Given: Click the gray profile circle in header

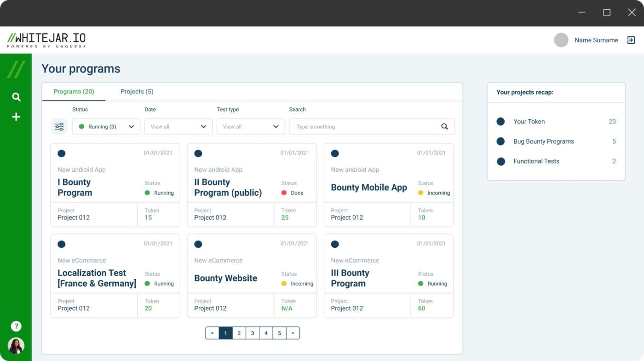Looking at the screenshot, I should tap(561, 40).
